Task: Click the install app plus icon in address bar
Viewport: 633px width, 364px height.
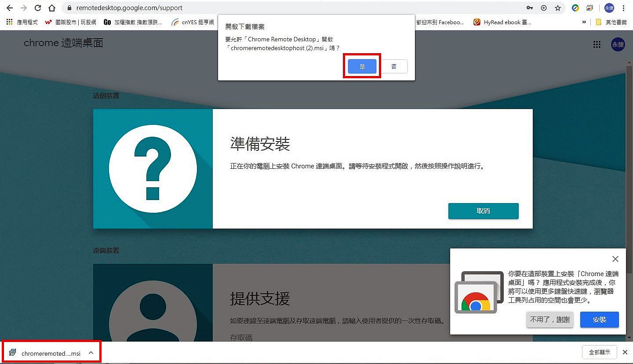Action: 544,8
